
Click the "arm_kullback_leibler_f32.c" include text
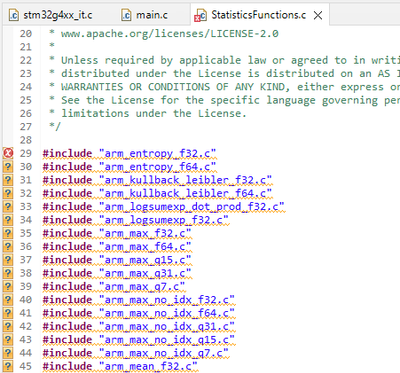click(186, 180)
